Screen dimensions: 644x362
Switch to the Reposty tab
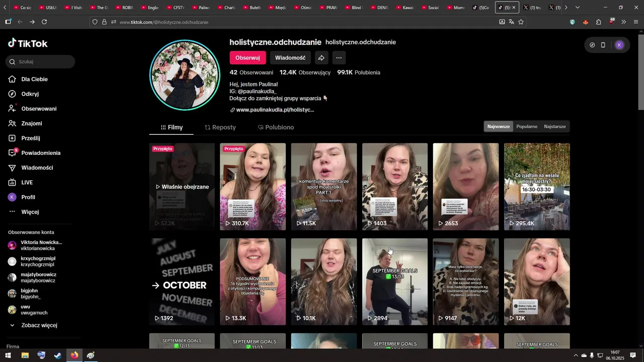pyautogui.click(x=220, y=127)
